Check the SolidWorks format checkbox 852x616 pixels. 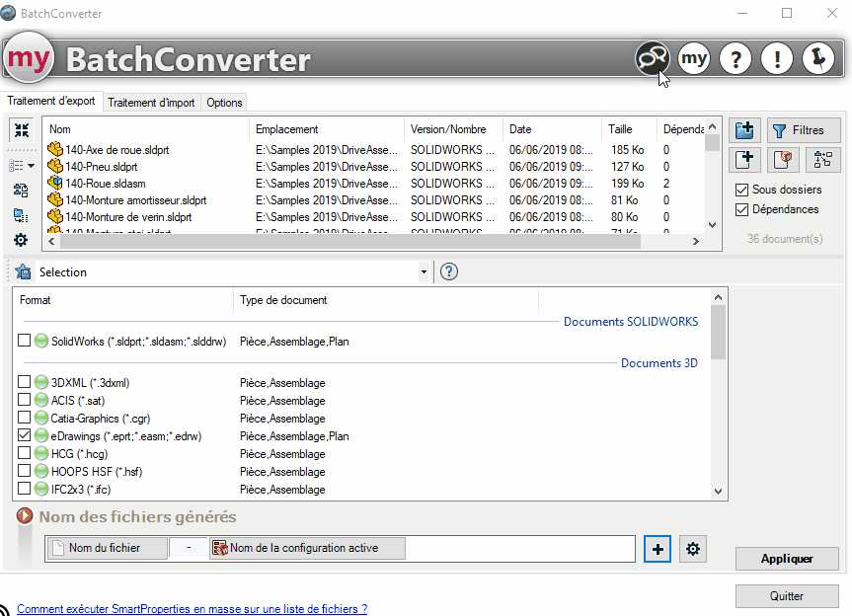click(24, 341)
